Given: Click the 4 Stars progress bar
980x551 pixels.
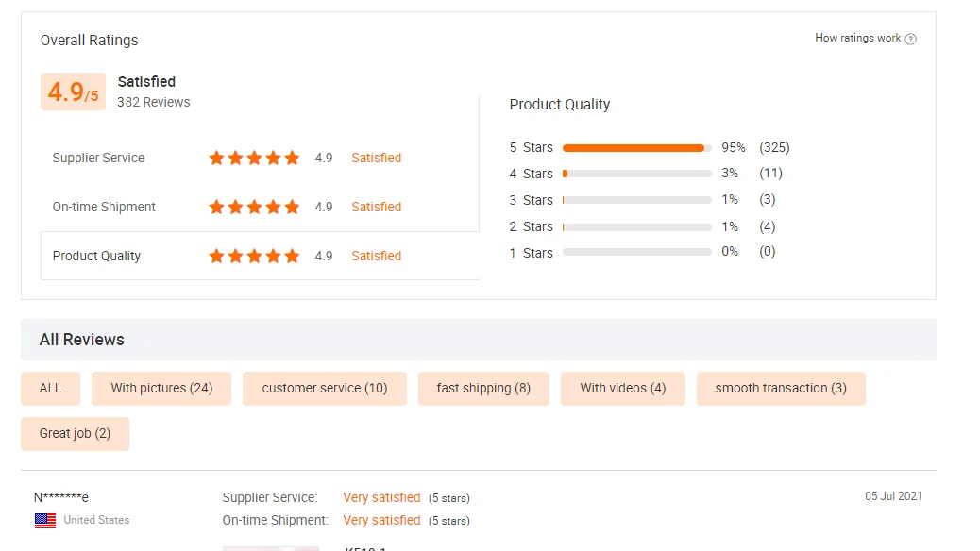Looking at the screenshot, I should tap(636, 174).
